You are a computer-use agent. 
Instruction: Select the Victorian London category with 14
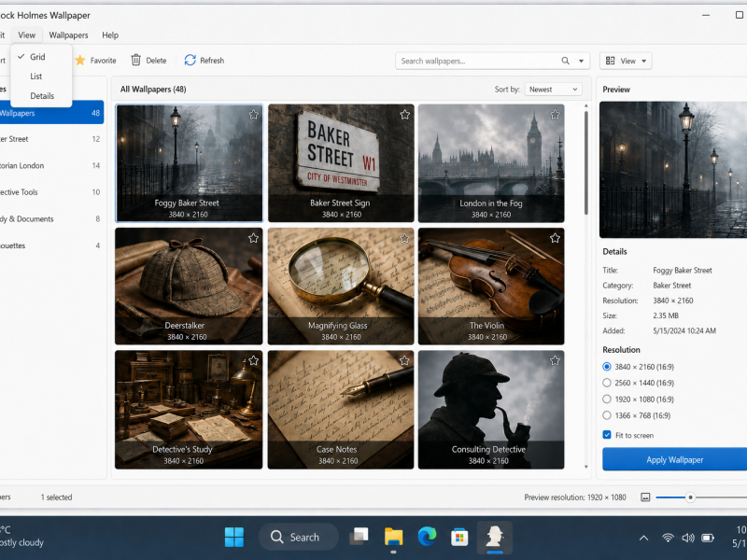point(50,166)
